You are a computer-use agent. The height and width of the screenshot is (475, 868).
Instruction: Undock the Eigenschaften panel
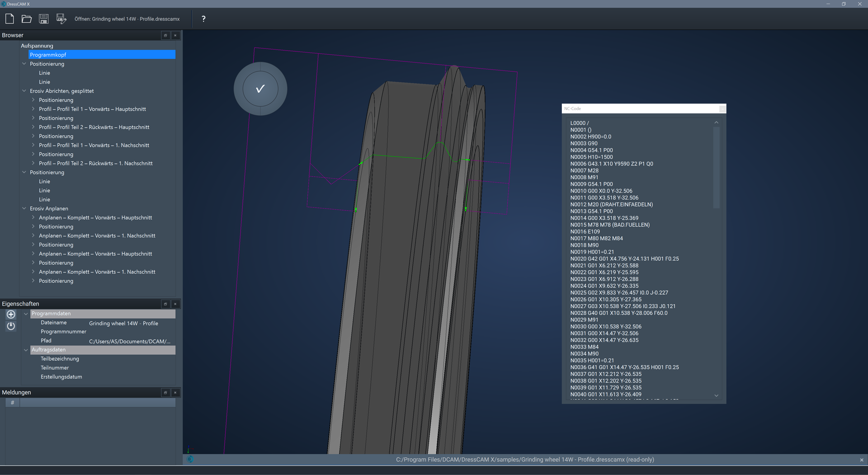tap(165, 304)
